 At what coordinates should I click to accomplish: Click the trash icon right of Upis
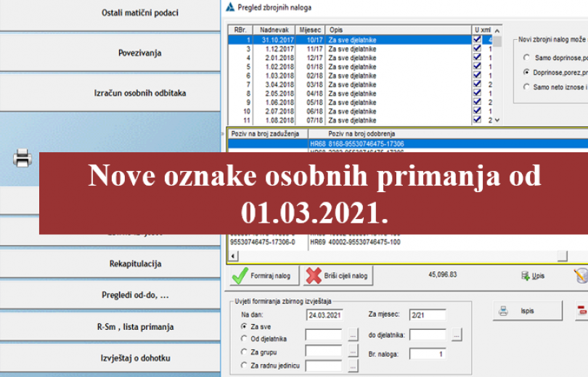pos(581,276)
